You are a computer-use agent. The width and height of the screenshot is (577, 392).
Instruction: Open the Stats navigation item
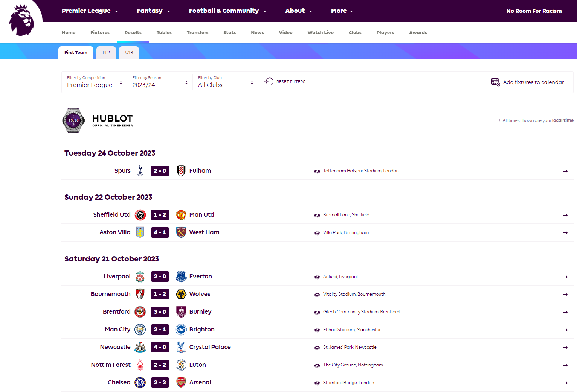click(230, 33)
